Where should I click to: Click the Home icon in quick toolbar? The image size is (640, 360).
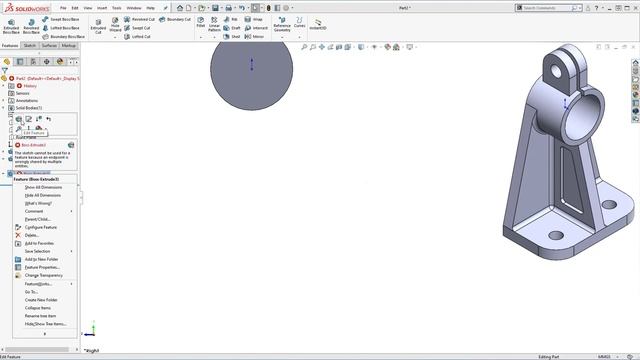pos(180,8)
